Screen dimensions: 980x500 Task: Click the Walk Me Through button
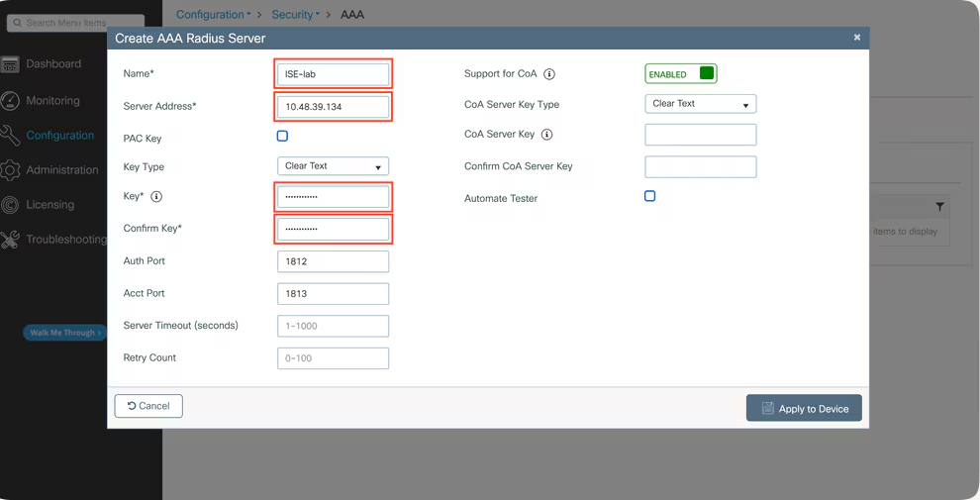pos(64,333)
